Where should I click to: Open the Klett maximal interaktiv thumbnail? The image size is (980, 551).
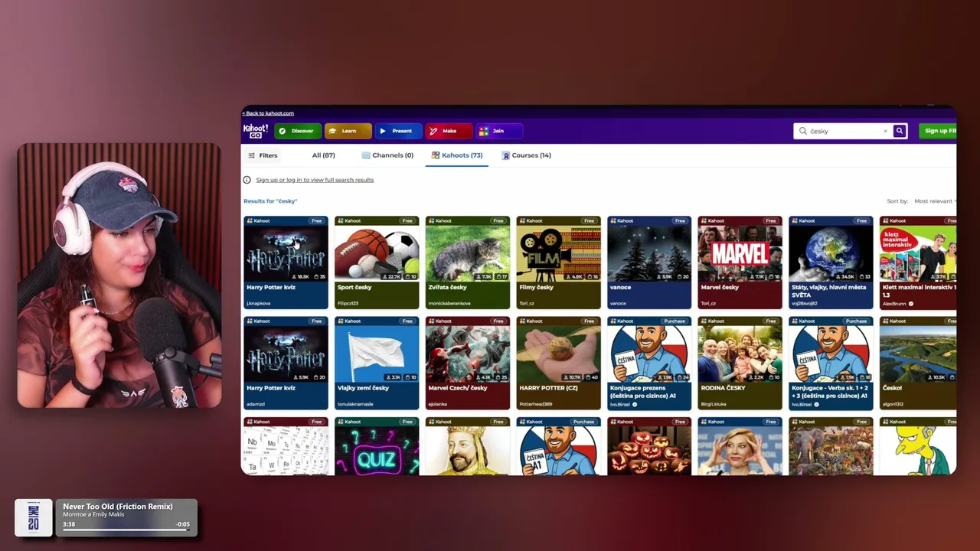click(918, 254)
